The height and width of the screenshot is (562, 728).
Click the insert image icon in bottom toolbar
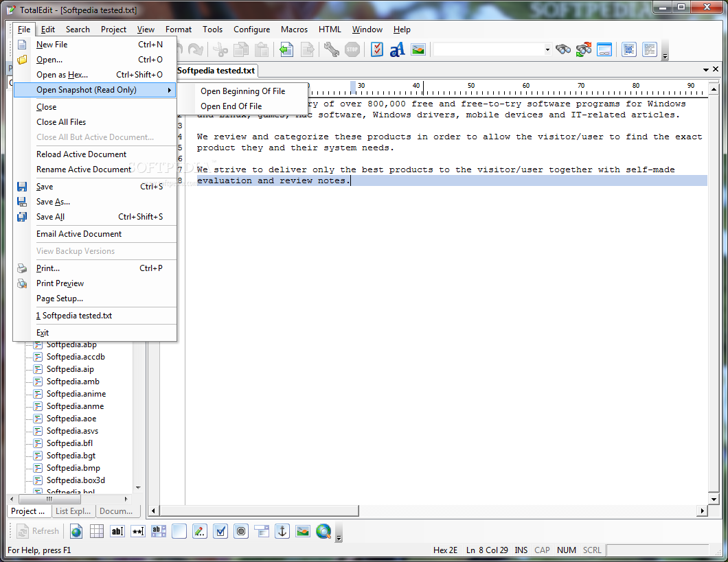303,531
